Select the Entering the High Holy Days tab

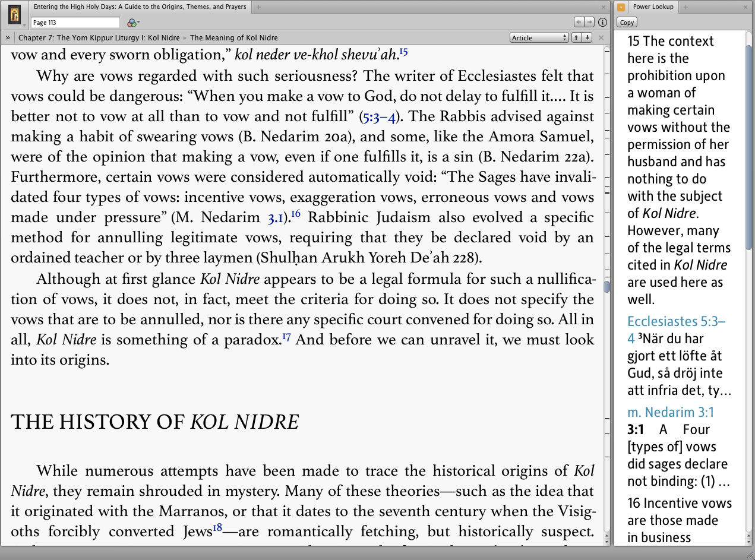(140, 7)
